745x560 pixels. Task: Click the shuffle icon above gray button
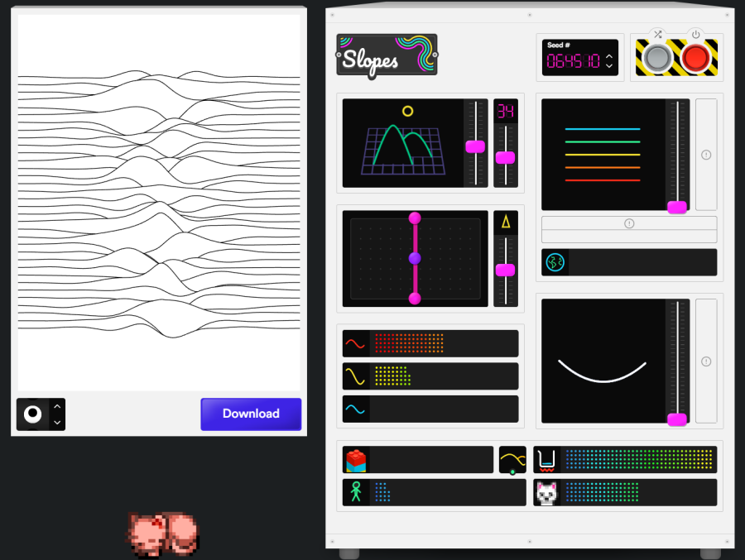point(657,34)
